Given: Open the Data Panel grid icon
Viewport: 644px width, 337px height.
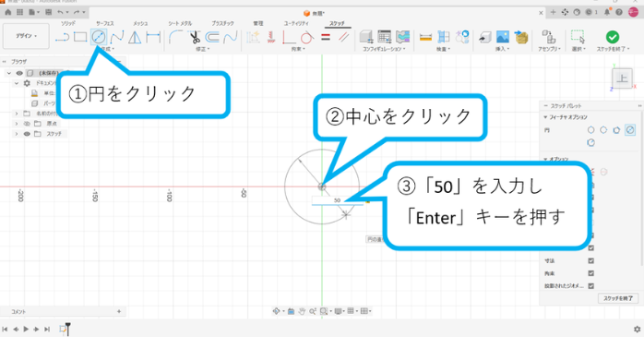Looking at the screenshot, I should tap(19, 12).
